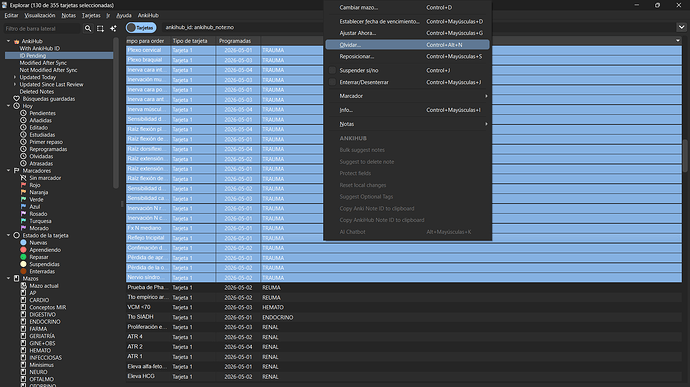The image size is (690, 387).
Task: Click the heart icon for Búsquedas guardadas
Action: pos(16,99)
